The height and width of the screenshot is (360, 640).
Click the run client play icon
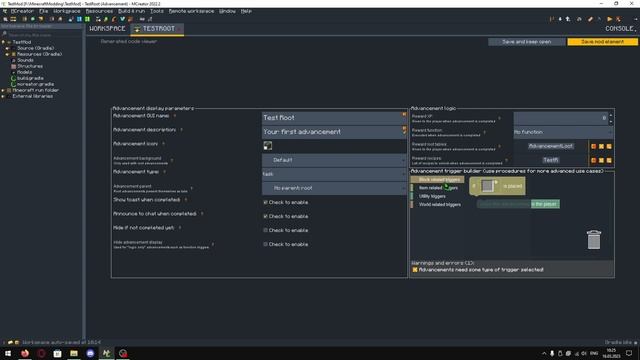point(609,19)
